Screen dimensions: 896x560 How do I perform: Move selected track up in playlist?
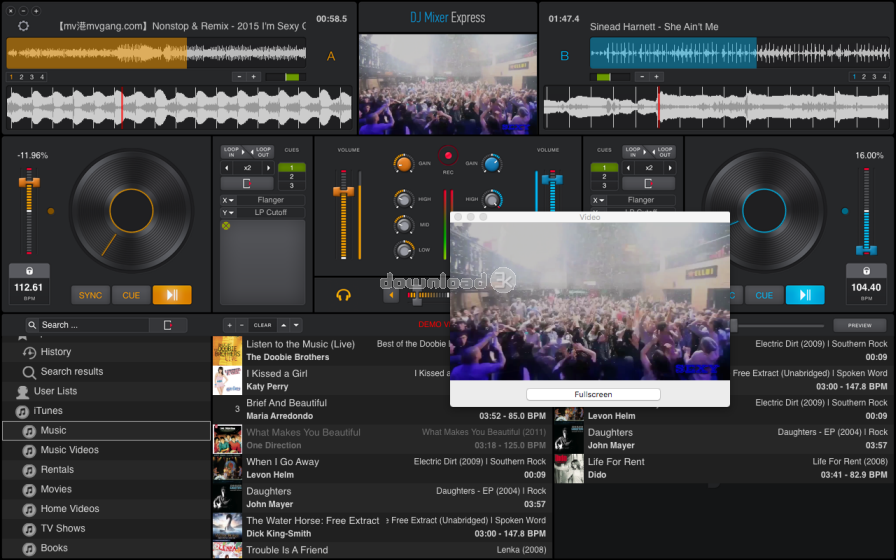[x=283, y=325]
